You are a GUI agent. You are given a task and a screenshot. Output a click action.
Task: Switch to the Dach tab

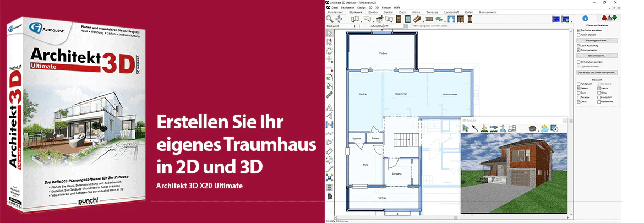click(402, 12)
